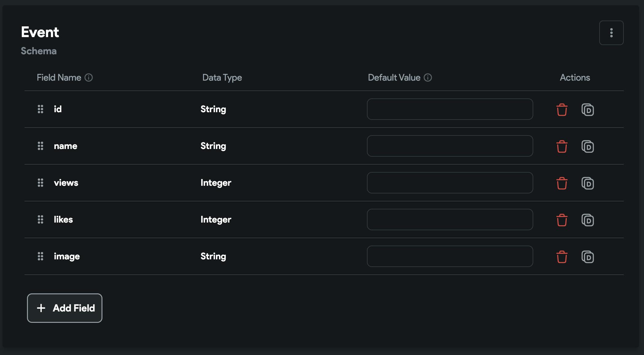Duplicate the name field
This screenshot has height=355, width=644.
[x=588, y=147]
